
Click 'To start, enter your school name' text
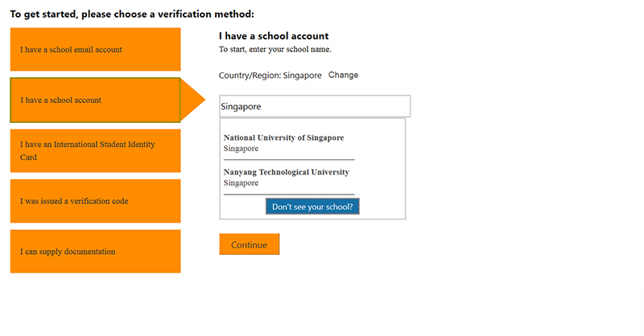275,49
